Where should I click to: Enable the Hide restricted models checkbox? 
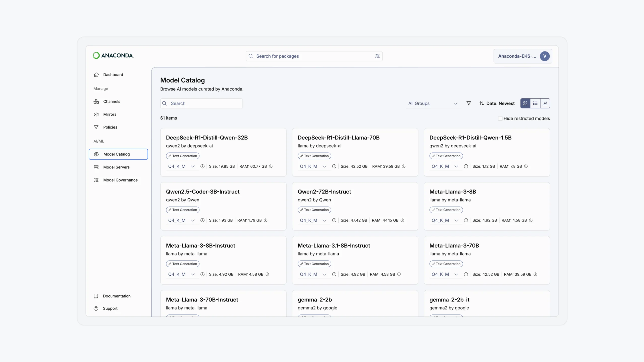click(x=501, y=118)
